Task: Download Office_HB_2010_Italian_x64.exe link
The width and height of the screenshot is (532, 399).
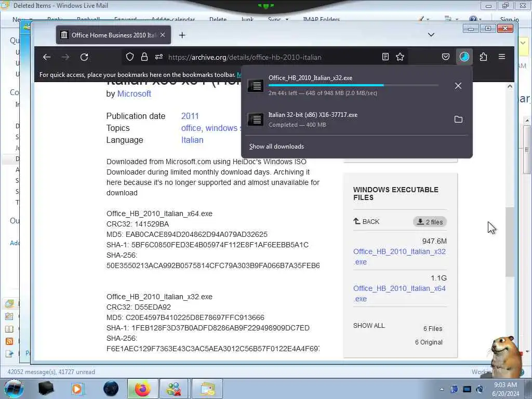Action: click(x=400, y=294)
